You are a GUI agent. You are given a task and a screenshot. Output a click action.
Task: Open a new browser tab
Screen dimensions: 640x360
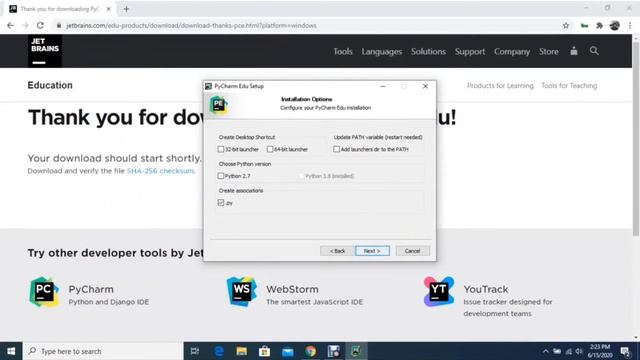click(126, 9)
